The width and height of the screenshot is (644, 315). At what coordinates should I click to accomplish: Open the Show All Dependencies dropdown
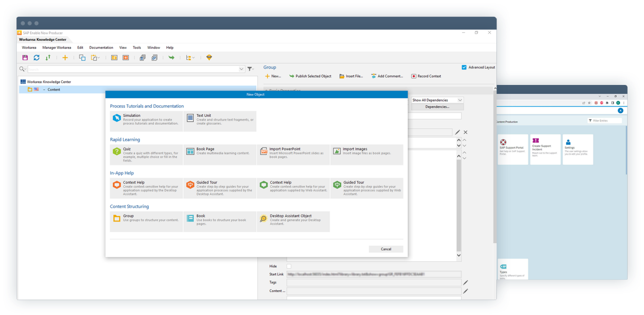coord(437,100)
